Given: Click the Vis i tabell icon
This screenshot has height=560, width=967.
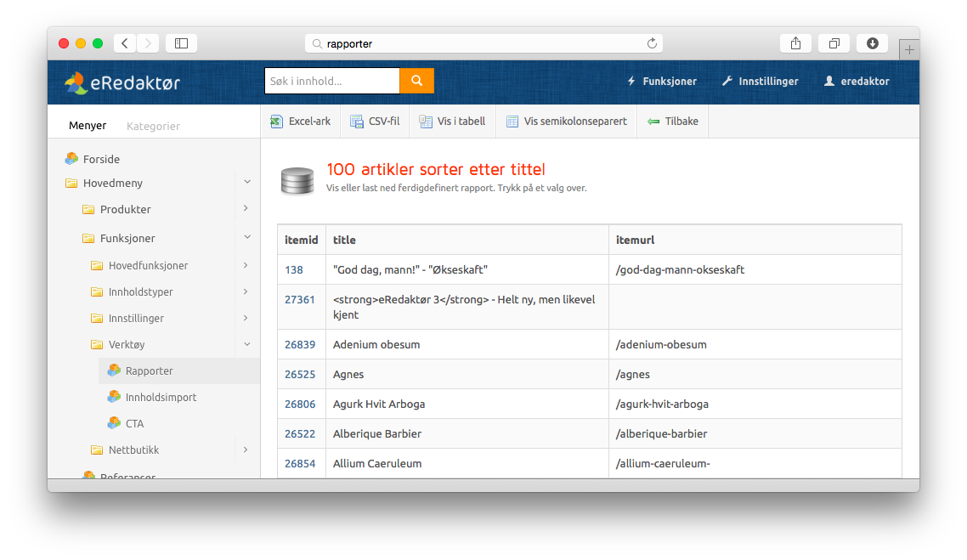Looking at the screenshot, I should 426,122.
